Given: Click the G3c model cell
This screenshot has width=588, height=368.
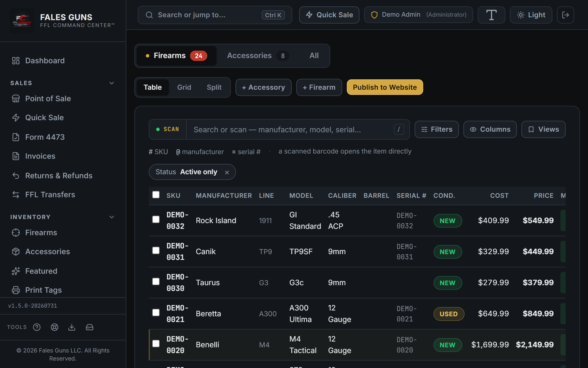Looking at the screenshot, I should pyautogui.click(x=297, y=283).
